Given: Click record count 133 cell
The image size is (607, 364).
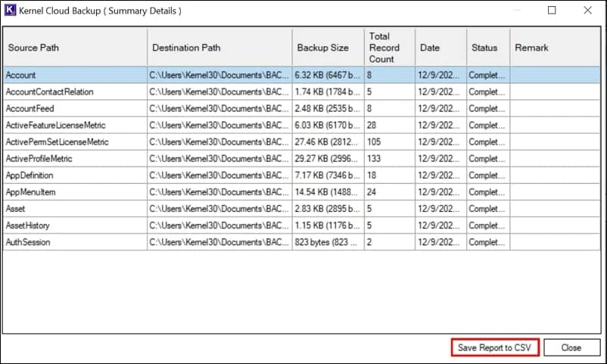Looking at the screenshot, I should pyautogui.click(x=390, y=158).
